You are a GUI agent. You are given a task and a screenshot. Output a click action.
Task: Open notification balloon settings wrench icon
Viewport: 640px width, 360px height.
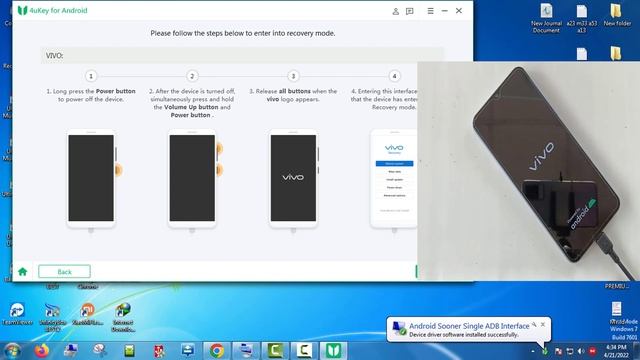pos(534,324)
